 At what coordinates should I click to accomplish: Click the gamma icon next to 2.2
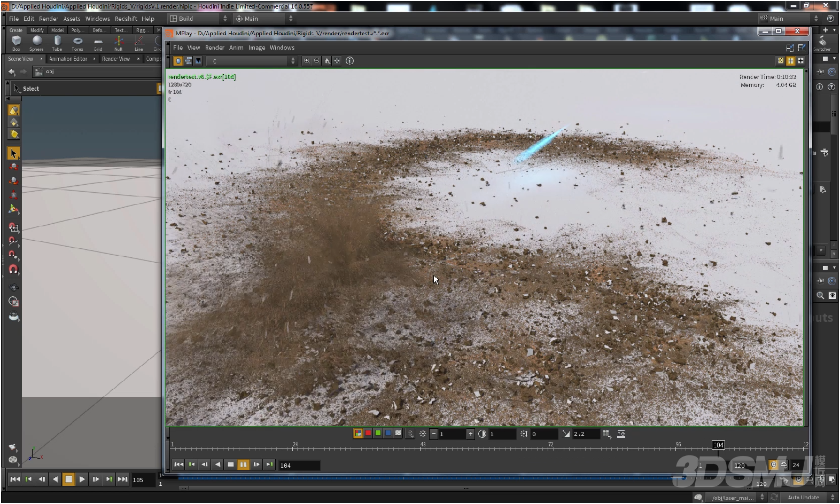(566, 434)
